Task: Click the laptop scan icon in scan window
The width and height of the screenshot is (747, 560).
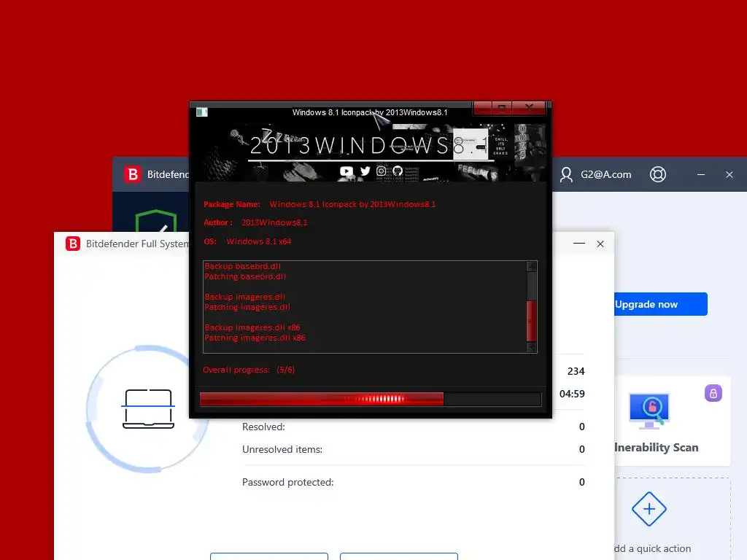Action: [148, 409]
